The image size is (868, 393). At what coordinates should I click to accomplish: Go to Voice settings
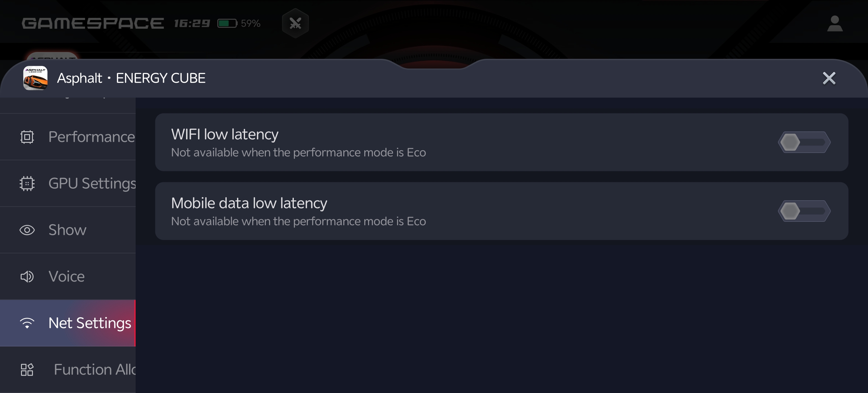[67, 277]
